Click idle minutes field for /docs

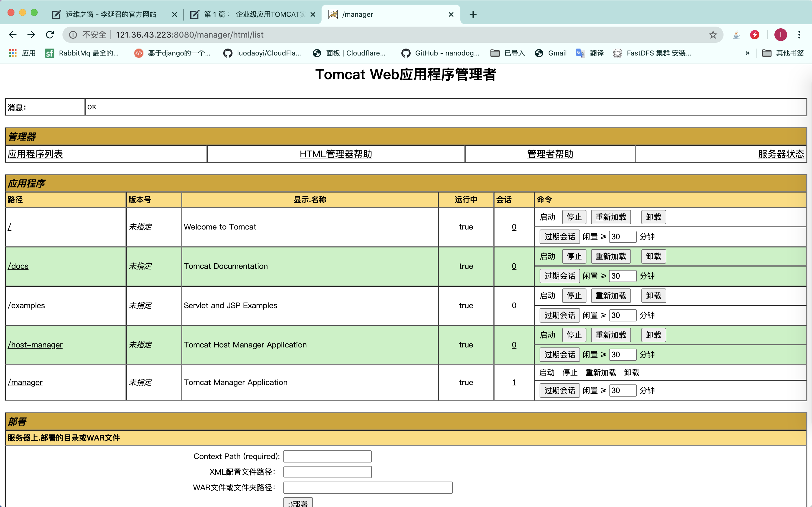pos(623,276)
